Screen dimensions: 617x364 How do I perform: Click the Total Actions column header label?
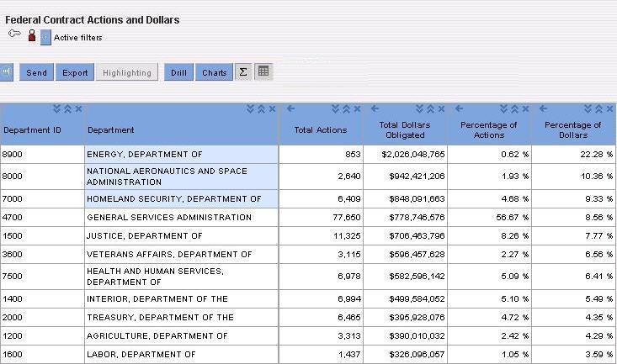321,130
